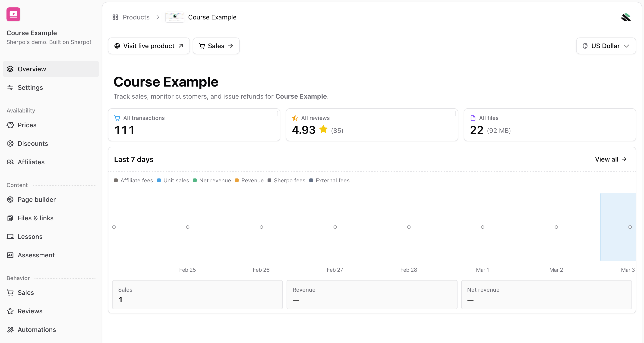Open the Discounts page

[x=51, y=143]
